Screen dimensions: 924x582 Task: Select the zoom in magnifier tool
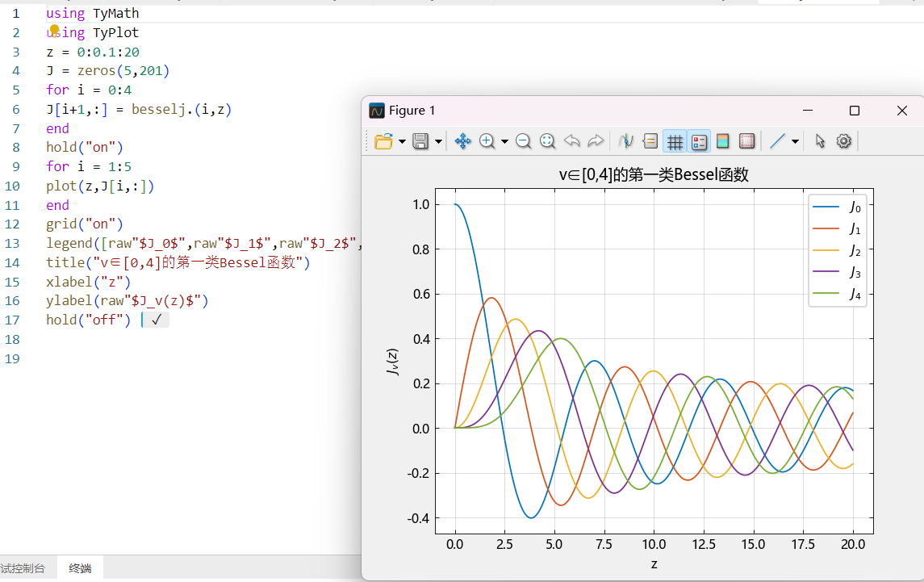[x=487, y=141]
